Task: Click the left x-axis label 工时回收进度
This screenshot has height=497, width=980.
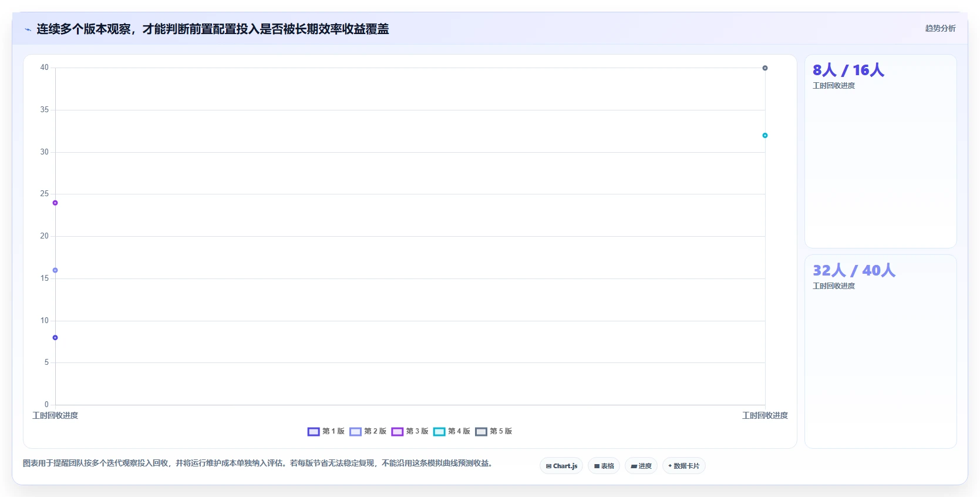Action: 55,415
